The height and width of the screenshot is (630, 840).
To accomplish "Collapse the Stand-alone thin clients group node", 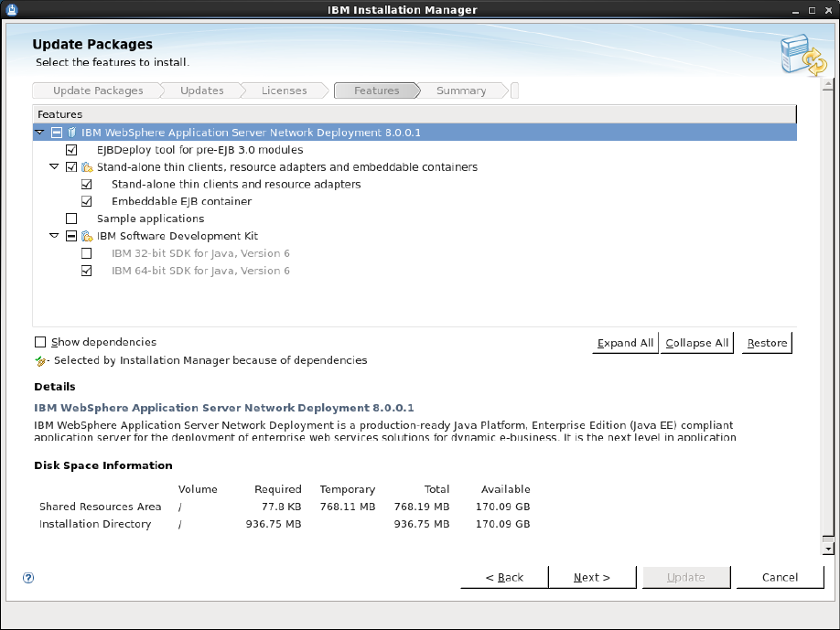I will (x=54, y=166).
